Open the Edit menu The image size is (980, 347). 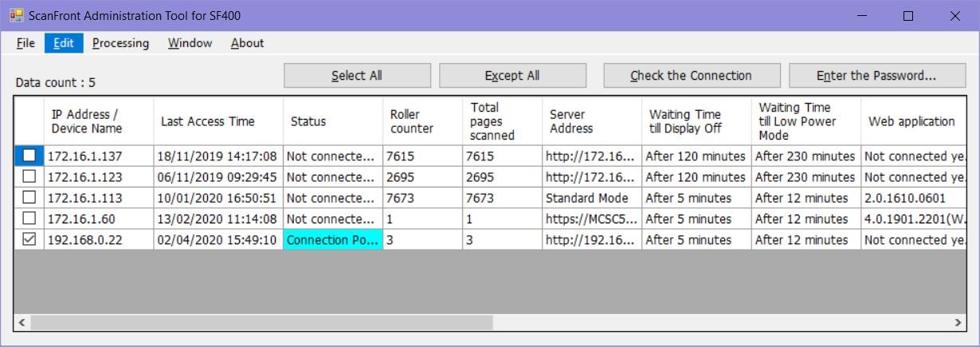[64, 43]
